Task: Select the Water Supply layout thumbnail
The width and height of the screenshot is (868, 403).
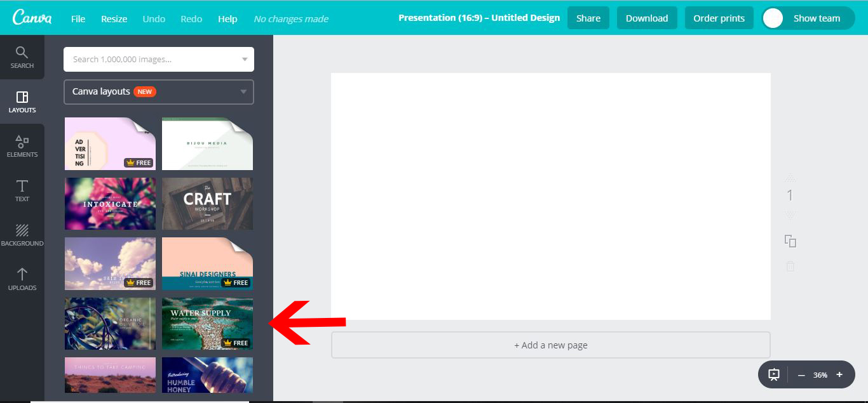Action: tap(207, 324)
